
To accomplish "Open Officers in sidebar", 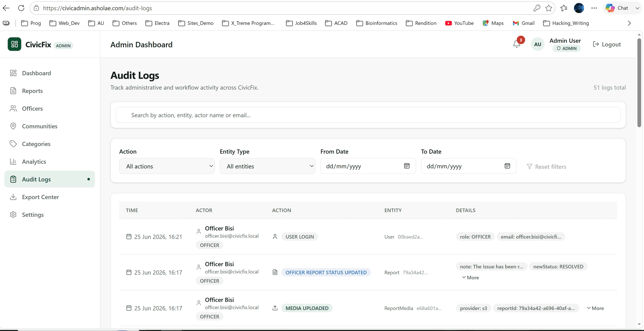I will click(x=50, y=108).
